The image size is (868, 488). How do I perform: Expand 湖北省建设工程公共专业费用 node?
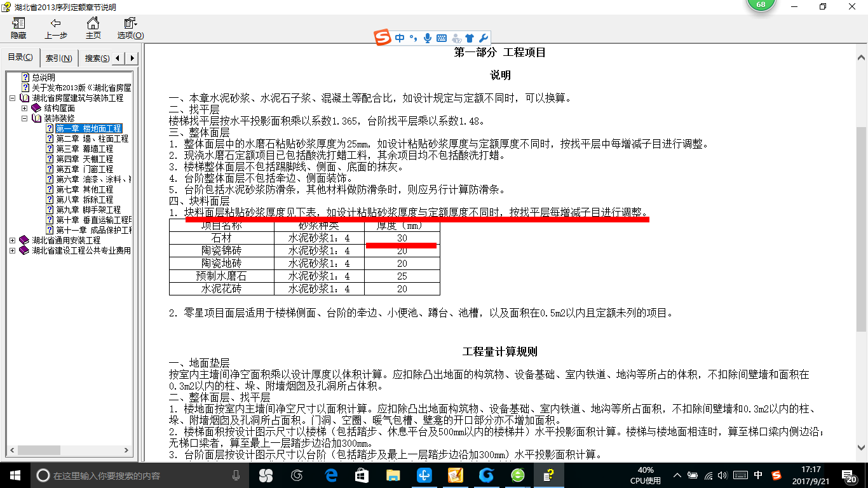13,251
